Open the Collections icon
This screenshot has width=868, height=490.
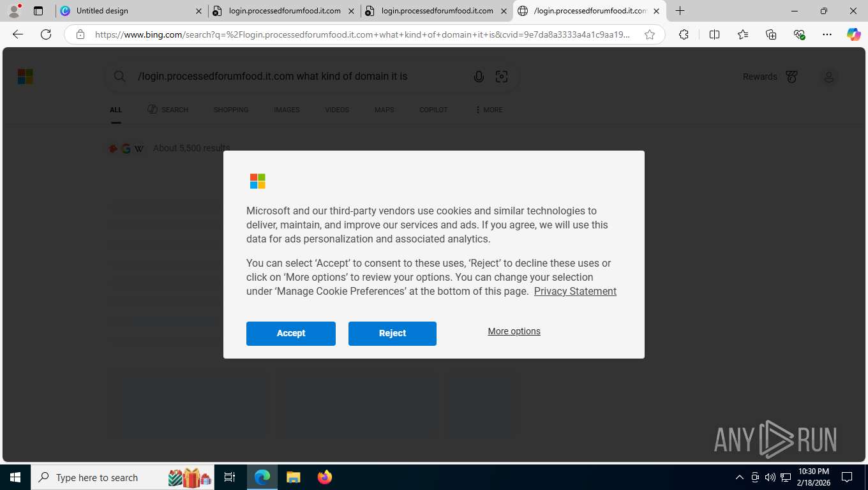tap(771, 34)
